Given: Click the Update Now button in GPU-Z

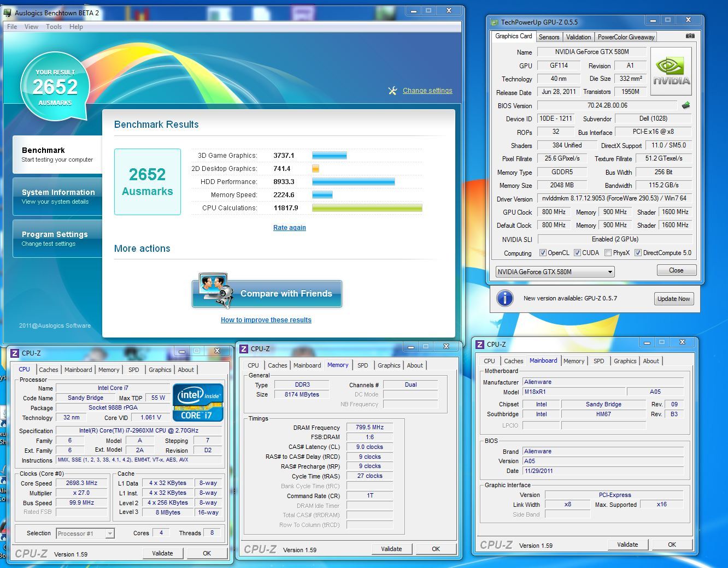Looking at the screenshot, I should click(x=674, y=299).
